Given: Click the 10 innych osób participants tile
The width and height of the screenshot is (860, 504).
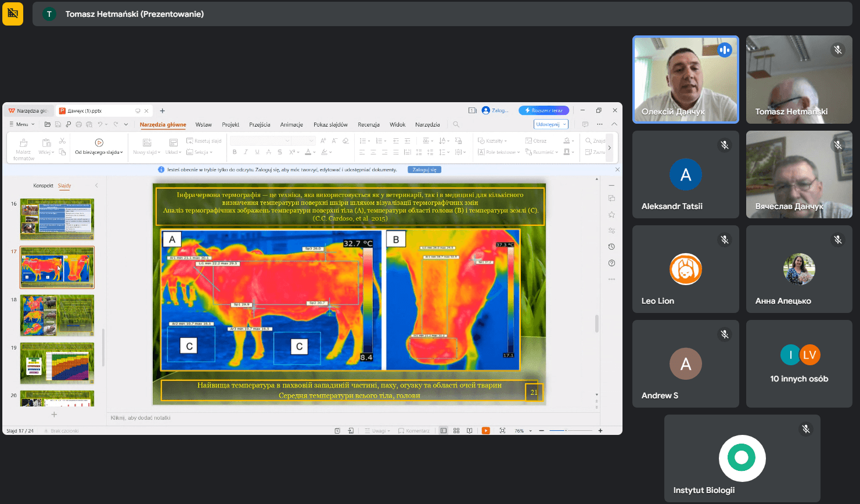Looking at the screenshot, I should pyautogui.click(x=799, y=363).
